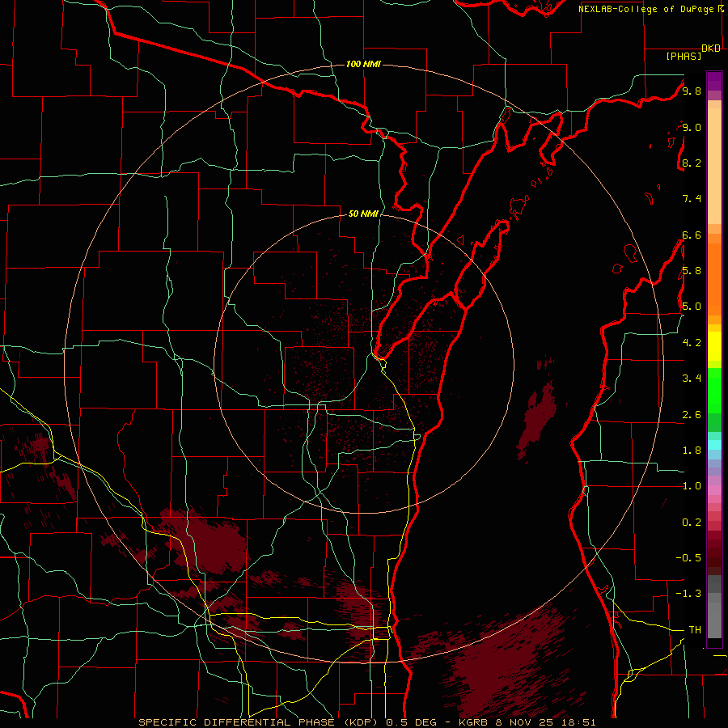
Task: Pick the purple band topping the color scale
Action: pos(714,81)
